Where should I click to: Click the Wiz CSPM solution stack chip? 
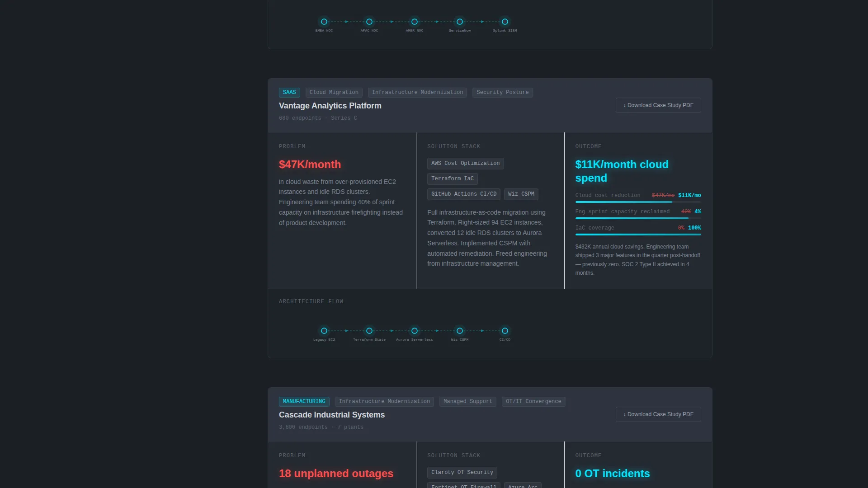(521, 194)
